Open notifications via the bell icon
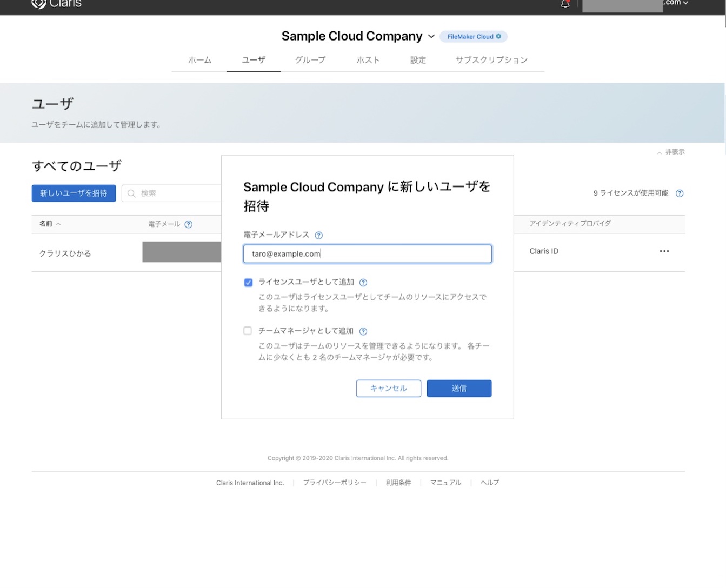Image resolution: width=726 pixels, height=588 pixels. pos(565,3)
